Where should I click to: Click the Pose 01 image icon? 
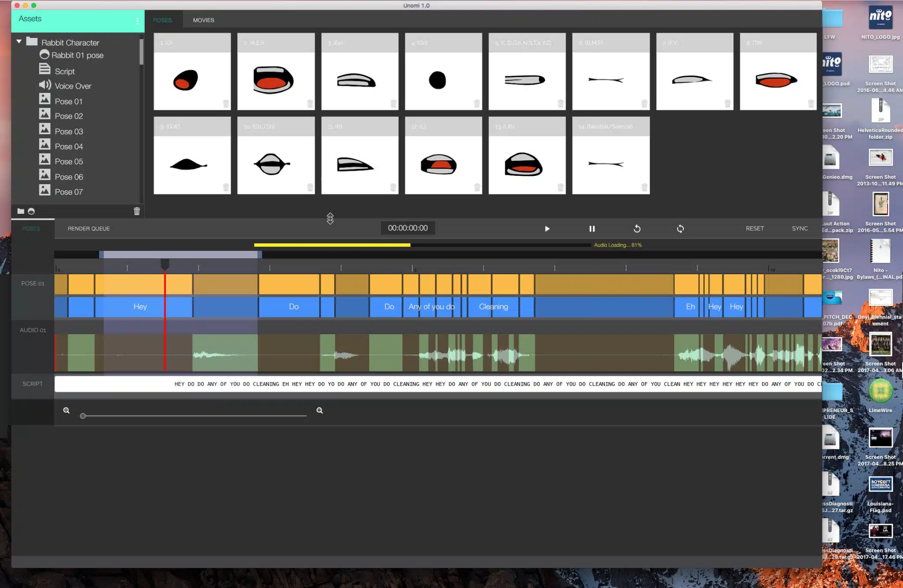coord(45,99)
